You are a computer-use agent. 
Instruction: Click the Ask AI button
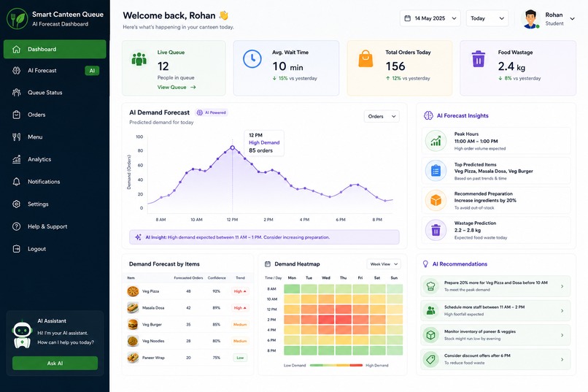[x=55, y=363]
